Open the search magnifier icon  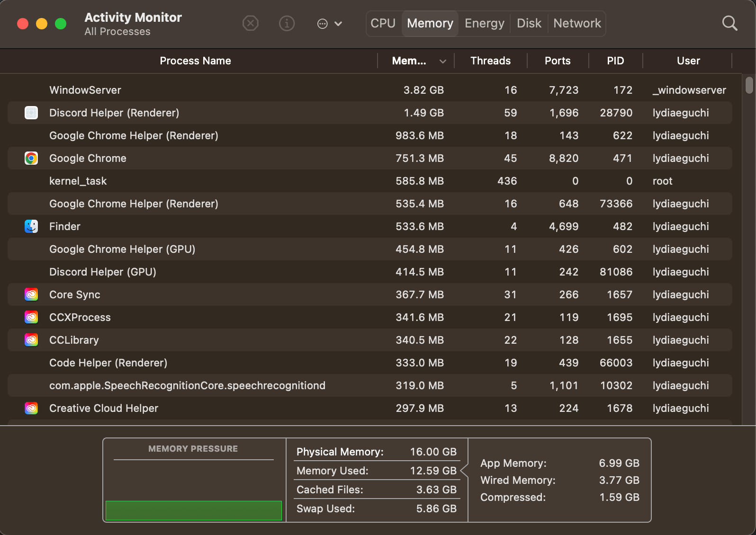point(729,23)
